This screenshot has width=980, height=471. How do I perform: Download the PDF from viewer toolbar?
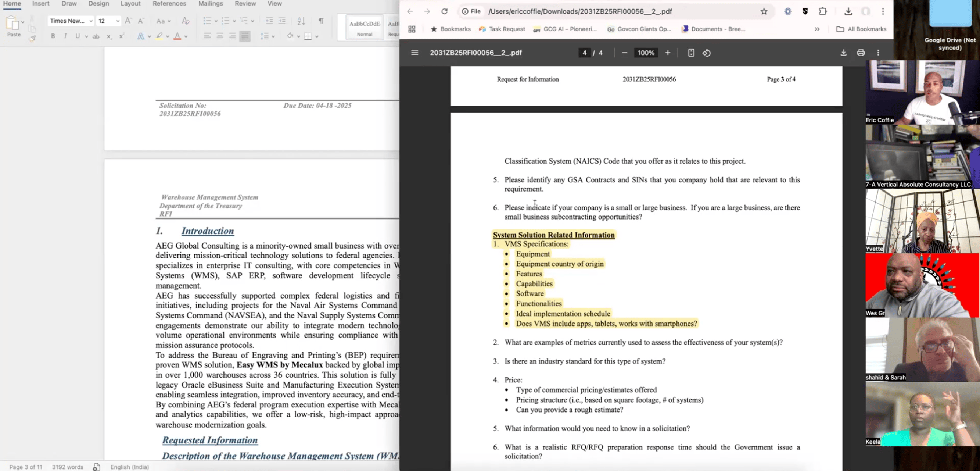tap(843, 53)
